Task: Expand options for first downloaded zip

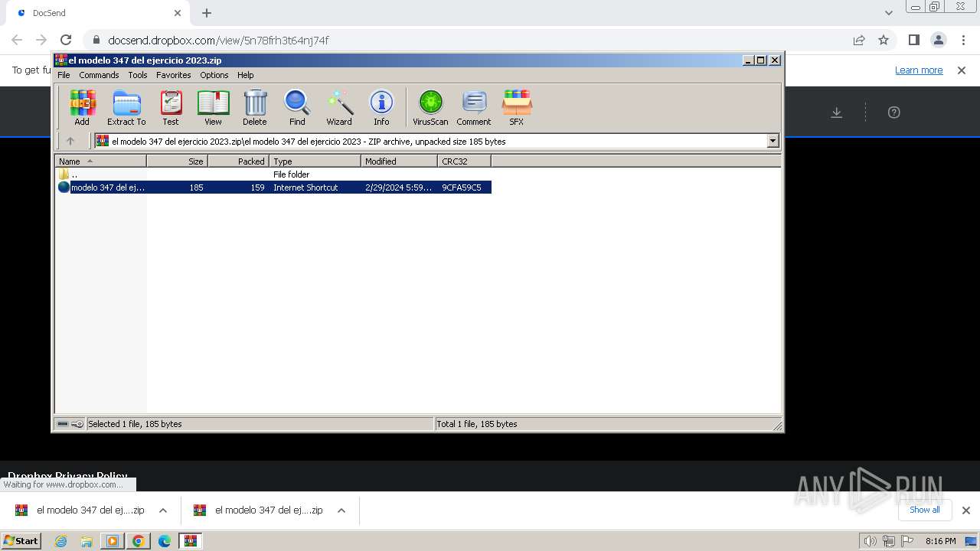Action: 163,510
